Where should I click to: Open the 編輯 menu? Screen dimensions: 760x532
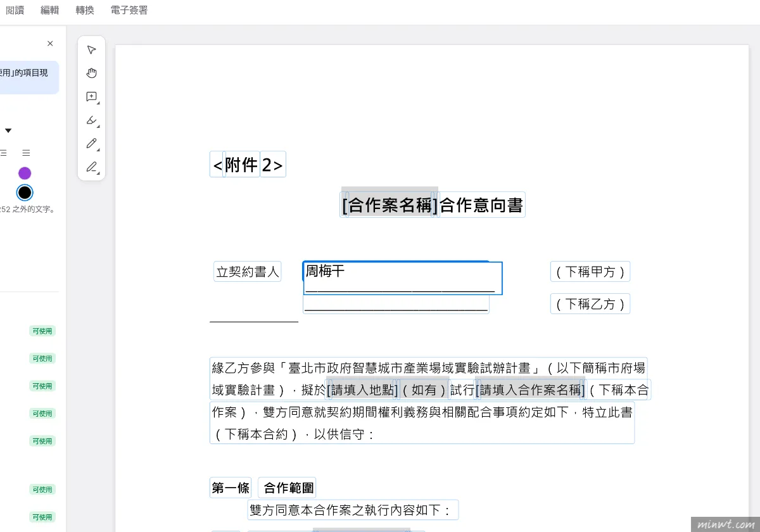coord(49,10)
